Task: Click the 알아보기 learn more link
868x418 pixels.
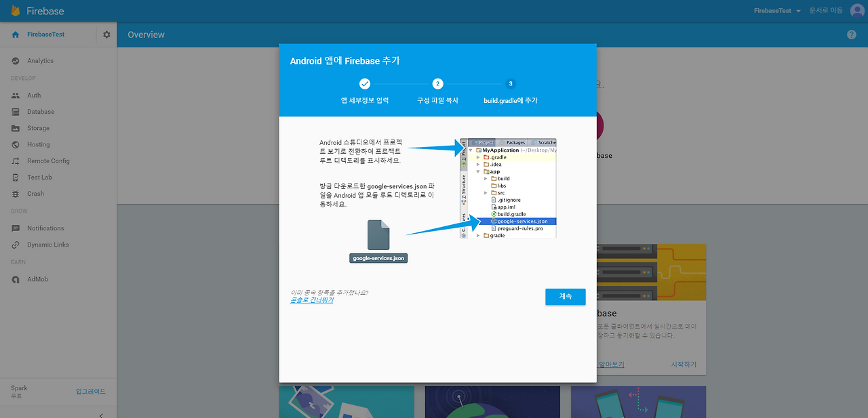Action: 611,364
